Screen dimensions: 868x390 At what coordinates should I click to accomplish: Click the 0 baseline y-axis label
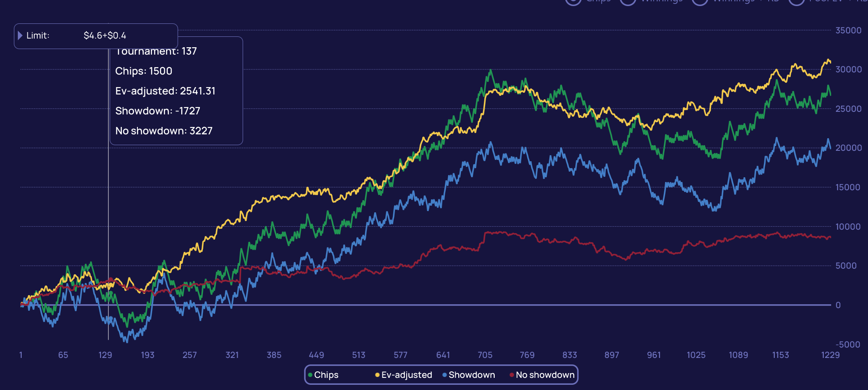click(838, 305)
